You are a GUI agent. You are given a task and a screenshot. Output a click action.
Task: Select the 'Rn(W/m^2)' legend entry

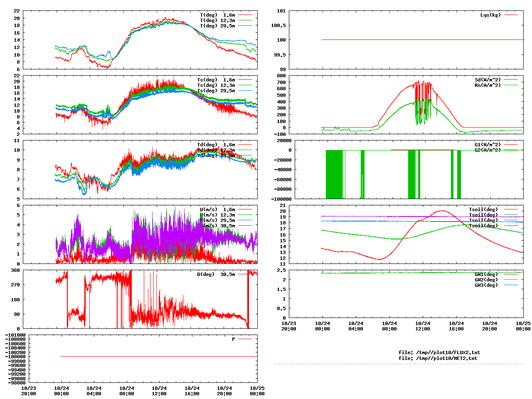(x=488, y=85)
